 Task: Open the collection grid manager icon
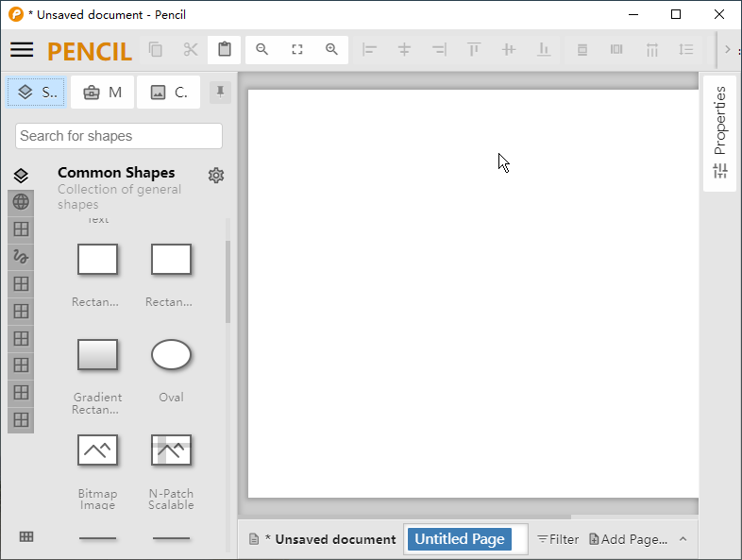pyautogui.click(x=26, y=536)
